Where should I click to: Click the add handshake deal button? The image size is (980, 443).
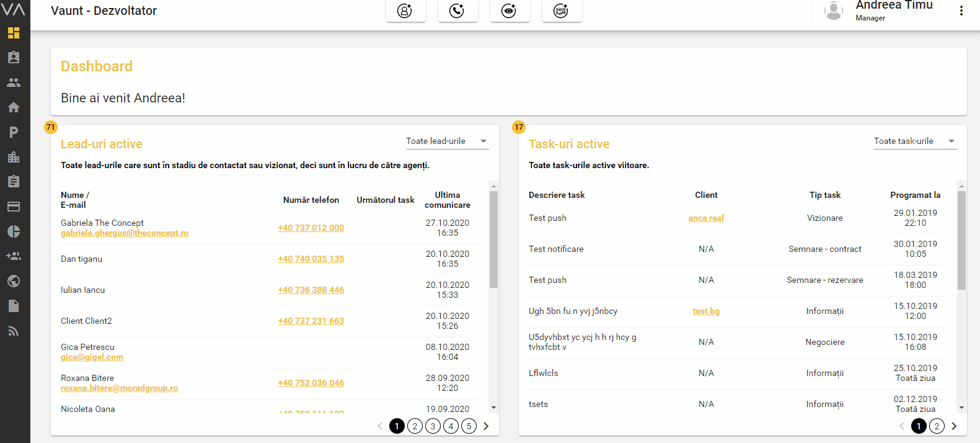click(x=562, y=11)
